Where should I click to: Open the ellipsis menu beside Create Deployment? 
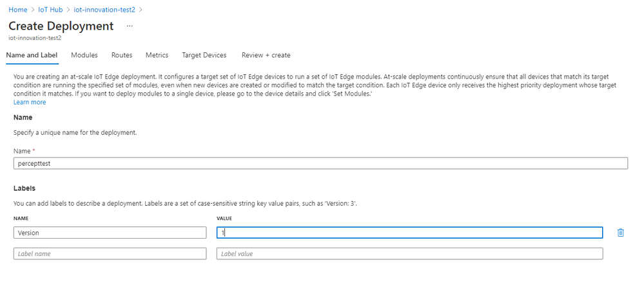(130, 26)
